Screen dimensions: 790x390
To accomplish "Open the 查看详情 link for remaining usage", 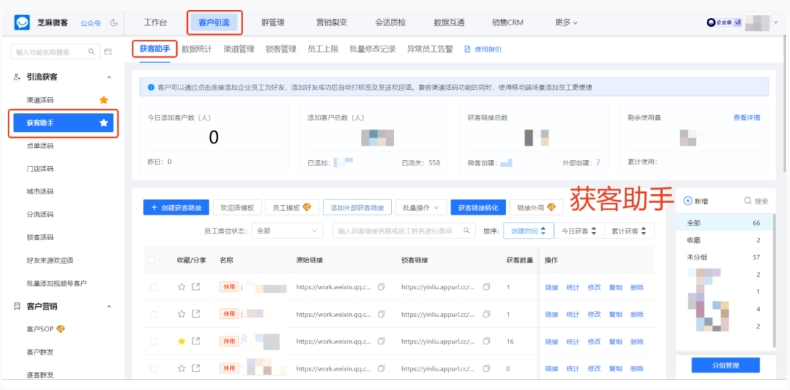I will coord(746,117).
